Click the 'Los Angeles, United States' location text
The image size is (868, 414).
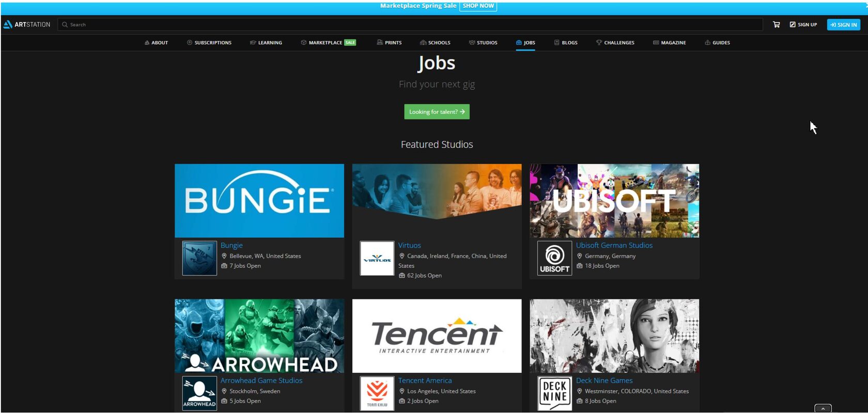coord(441,391)
